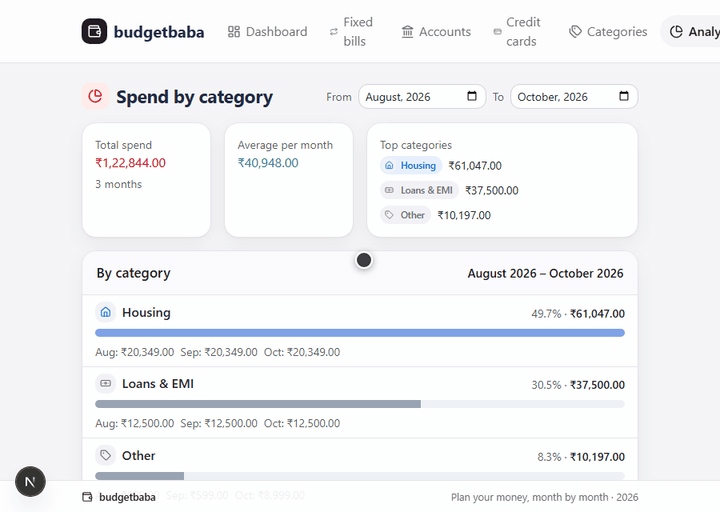Viewport: 720px width, 512px height.
Task: Open the Next.js dev tools N button
Action: 30,482
